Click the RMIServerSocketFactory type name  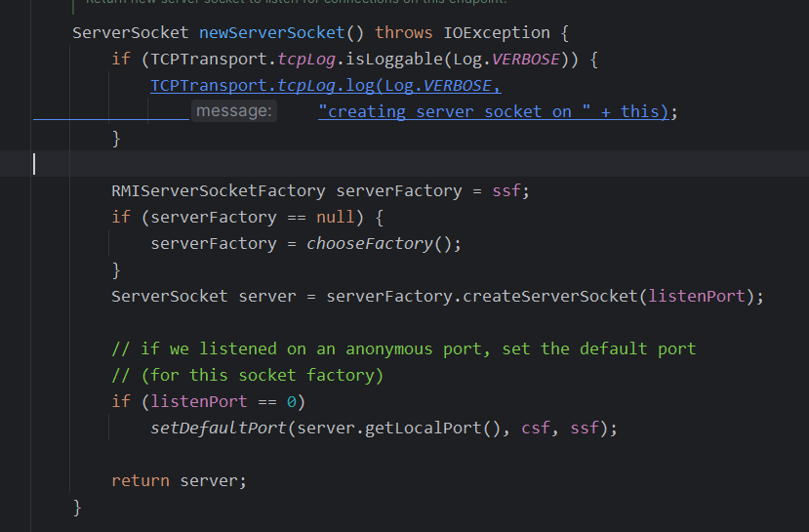[219, 191]
